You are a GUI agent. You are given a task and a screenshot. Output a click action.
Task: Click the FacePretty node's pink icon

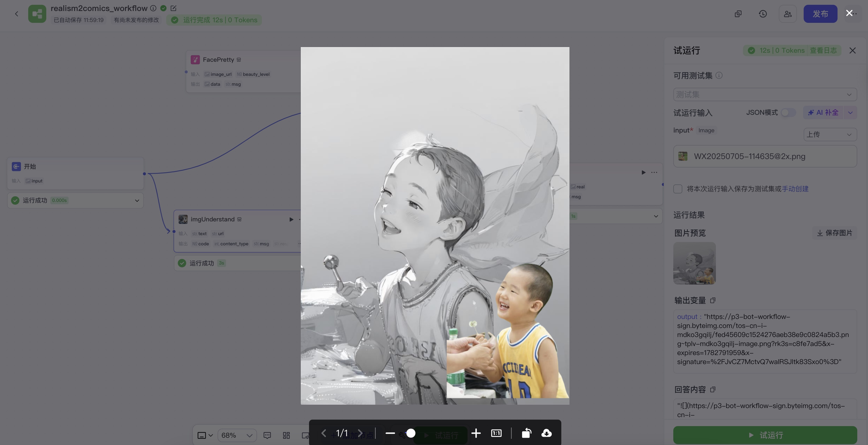point(195,60)
